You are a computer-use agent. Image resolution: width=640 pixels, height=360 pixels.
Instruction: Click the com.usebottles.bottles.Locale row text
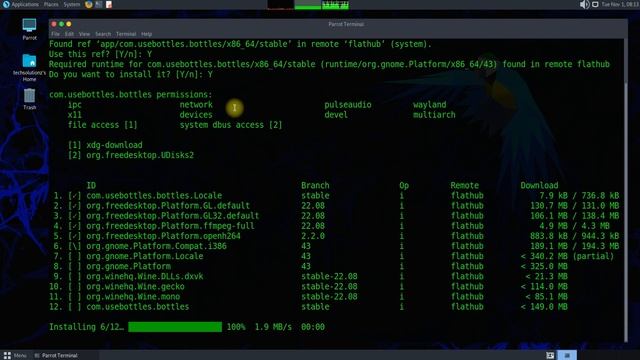tap(154, 196)
